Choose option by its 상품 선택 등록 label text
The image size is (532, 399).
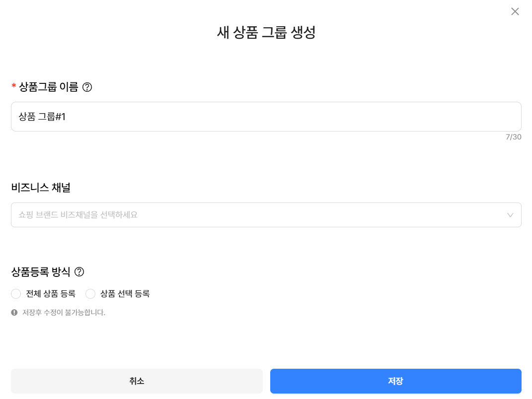[125, 294]
